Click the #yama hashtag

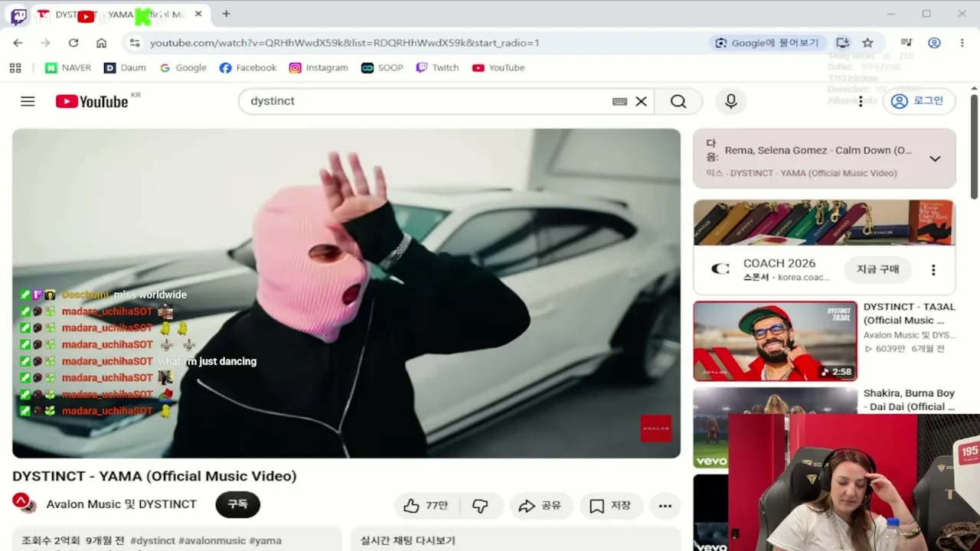[x=265, y=540]
